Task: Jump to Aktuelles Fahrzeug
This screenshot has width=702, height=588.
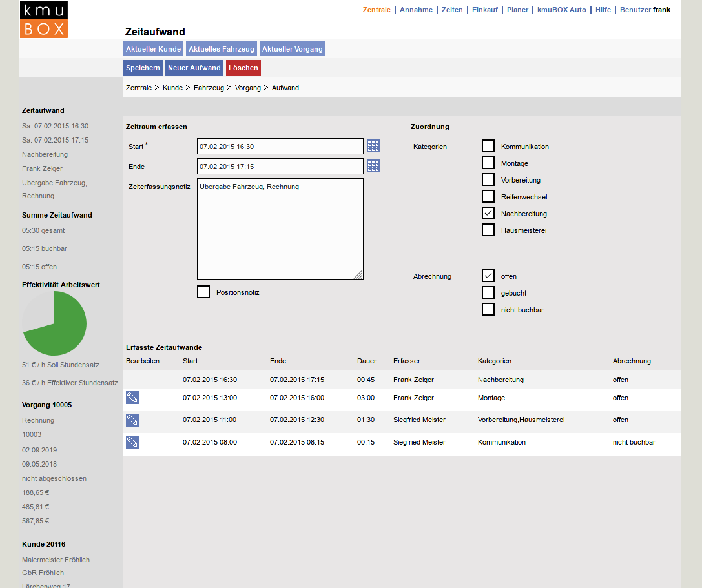Action: (x=222, y=49)
